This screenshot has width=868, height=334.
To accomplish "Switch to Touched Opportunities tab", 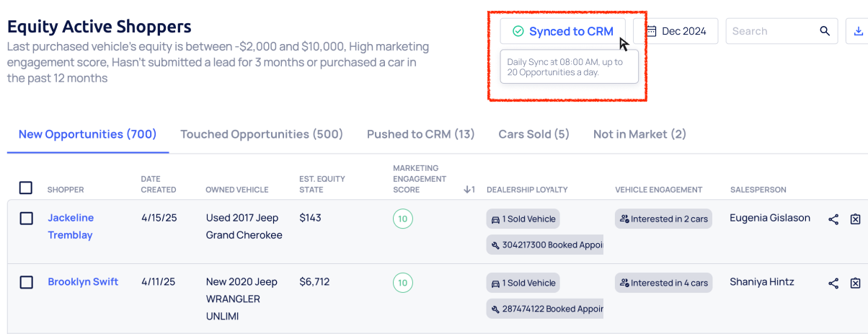I will click(261, 134).
